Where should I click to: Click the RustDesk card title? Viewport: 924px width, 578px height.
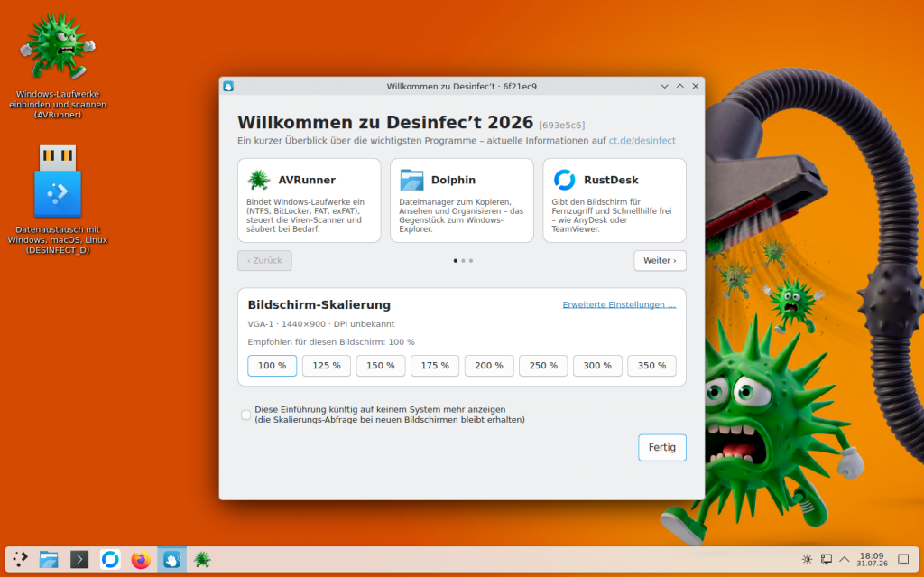(x=611, y=180)
